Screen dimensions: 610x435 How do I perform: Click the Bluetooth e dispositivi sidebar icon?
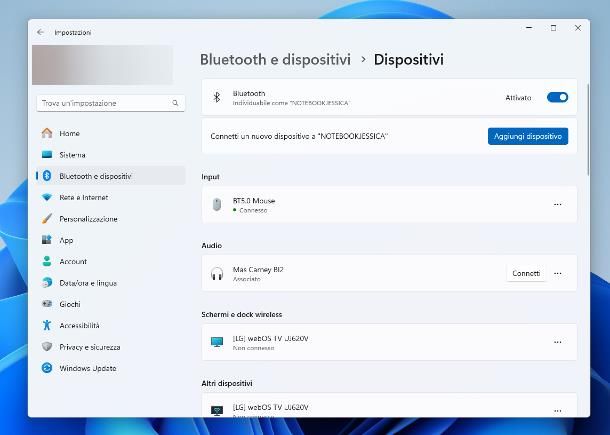[x=47, y=176]
